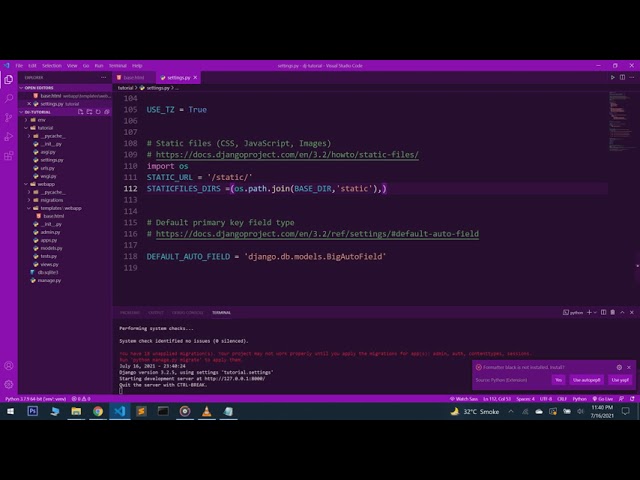This screenshot has width=640, height=480.
Task: Click the feedback icon in the status bar
Action: point(622,399)
